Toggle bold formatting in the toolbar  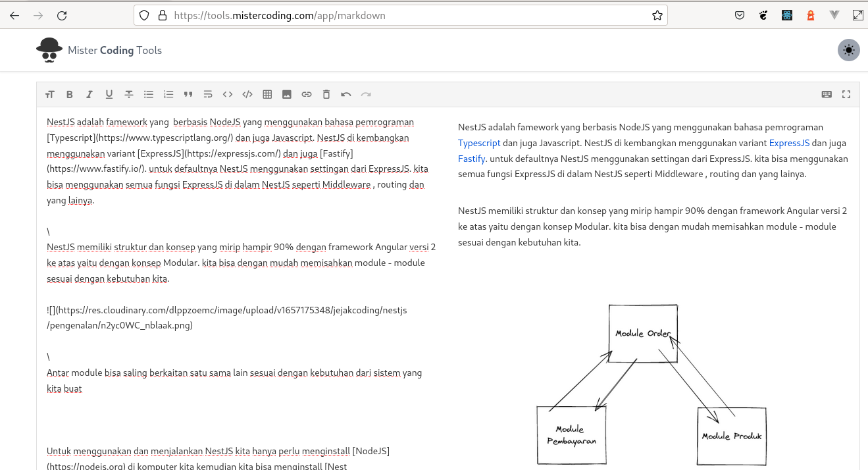pyautogui.click(x=70, y=94)
